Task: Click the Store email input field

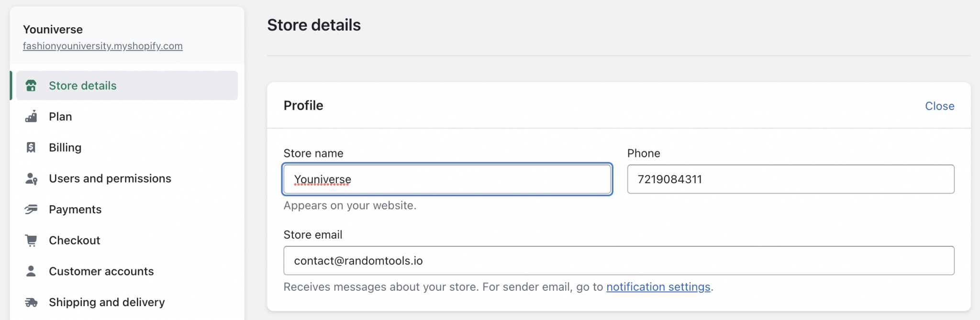Action: (x=619, y=261)
